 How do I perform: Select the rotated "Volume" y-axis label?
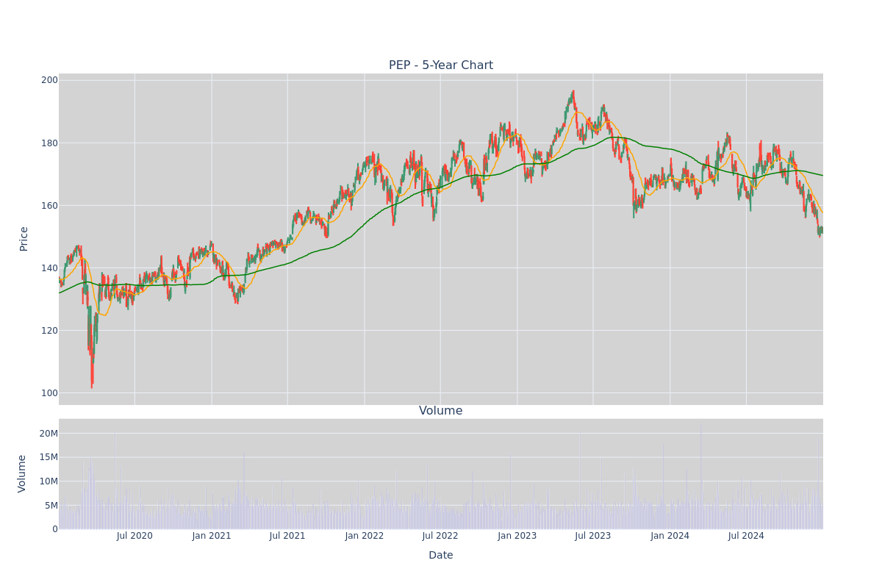[x=22, y=473]
